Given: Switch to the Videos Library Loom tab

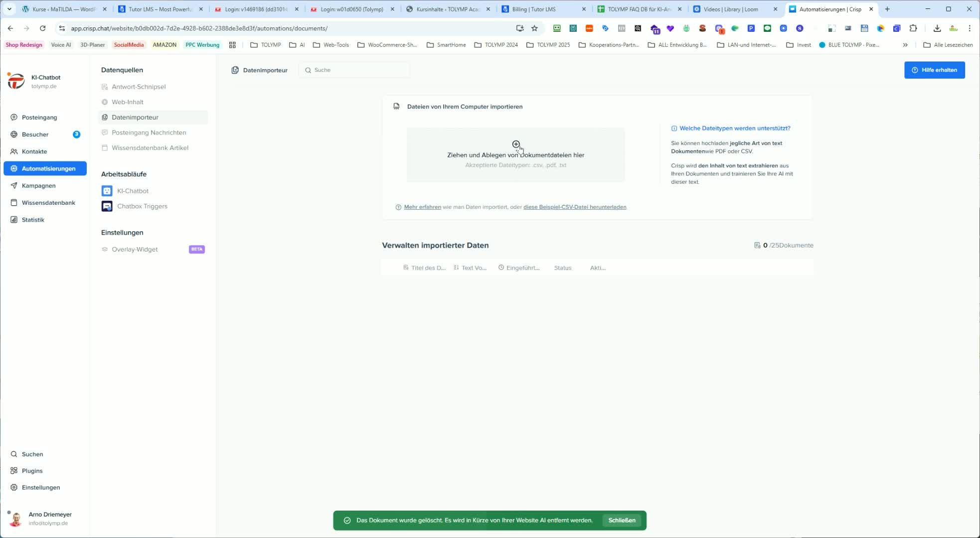Looking at the screenshot, I should coord(730,9).
